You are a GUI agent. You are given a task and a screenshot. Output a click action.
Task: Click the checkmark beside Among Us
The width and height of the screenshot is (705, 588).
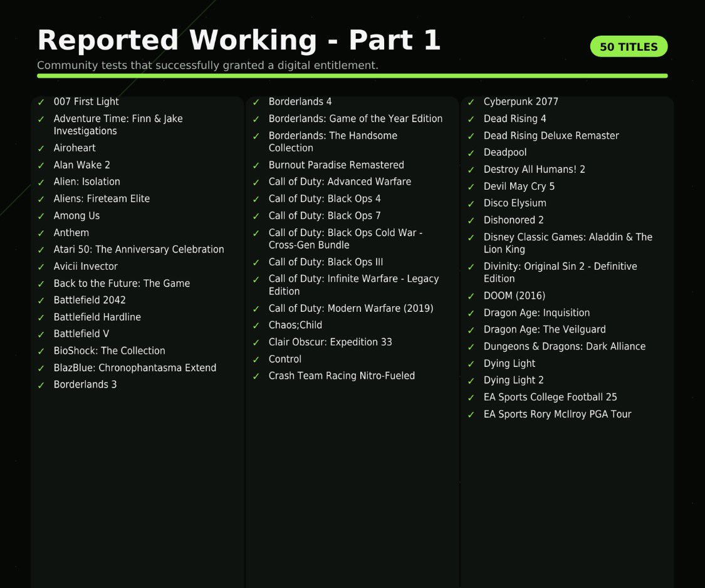pos(41,217)
